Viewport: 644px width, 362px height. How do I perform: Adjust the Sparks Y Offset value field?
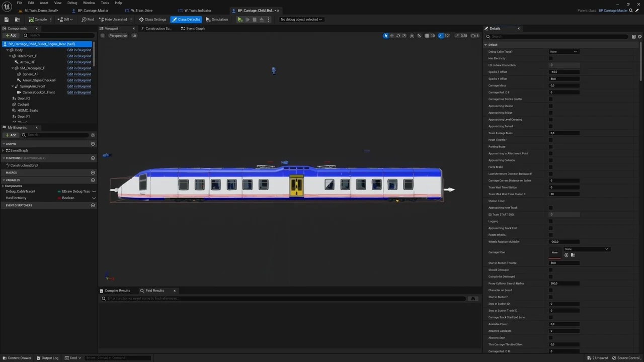tap(563, 78)
